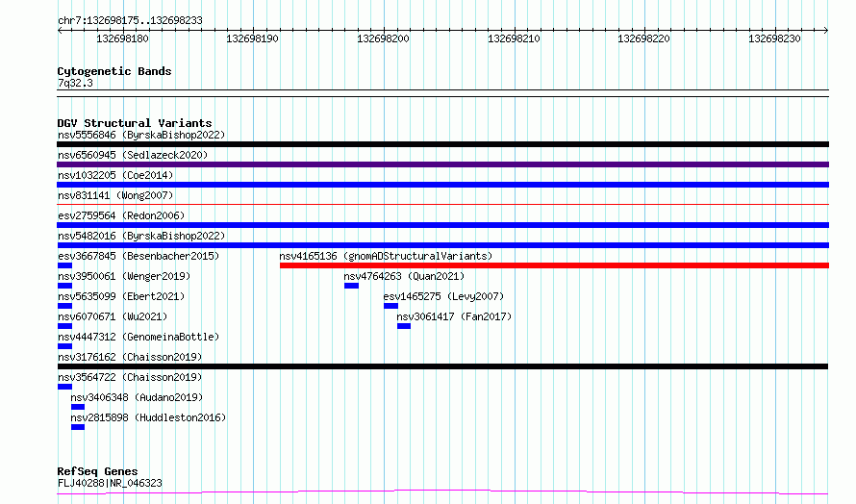The image size is (856, 504).
Task: Click the red bar under nsv4165136
Action: [x=555, y=265]
